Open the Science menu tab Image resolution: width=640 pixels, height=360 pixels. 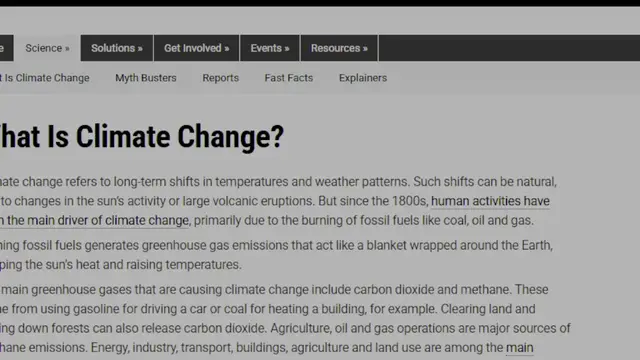coord(47,48)
